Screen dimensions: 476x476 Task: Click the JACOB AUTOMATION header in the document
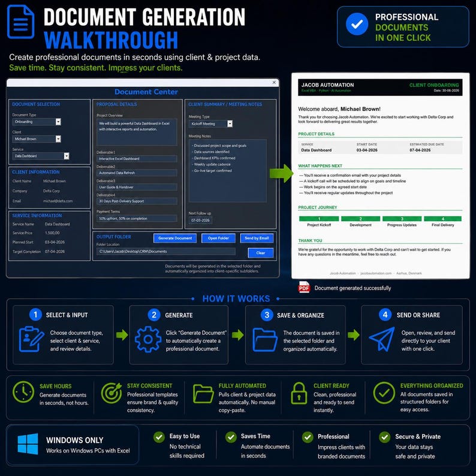click(x=327, y=85)
